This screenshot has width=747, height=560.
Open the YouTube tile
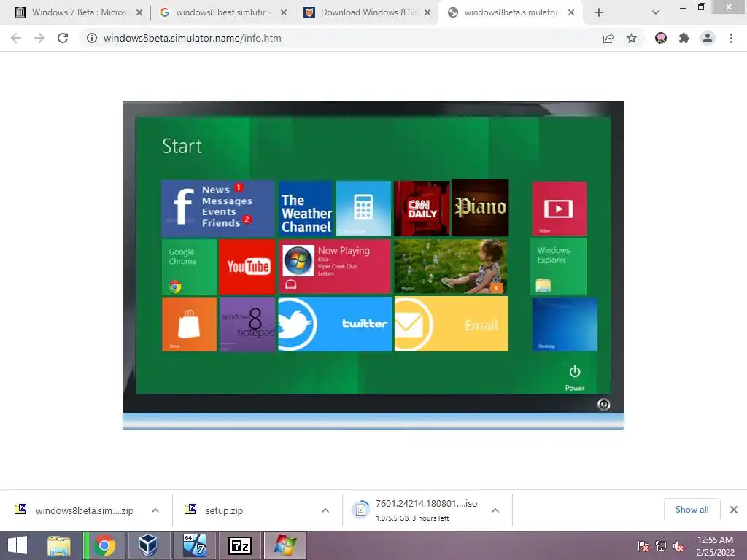pos(247,267)
